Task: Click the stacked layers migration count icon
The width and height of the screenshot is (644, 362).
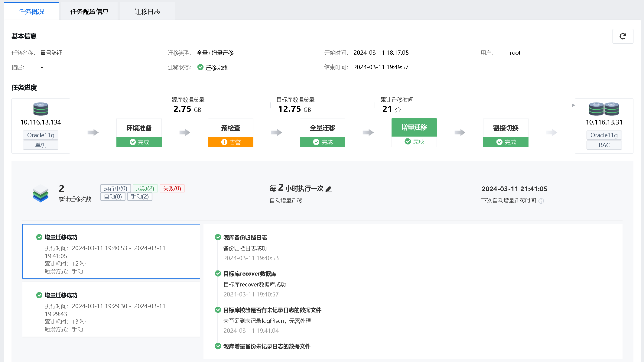Action: click(40, 193)
